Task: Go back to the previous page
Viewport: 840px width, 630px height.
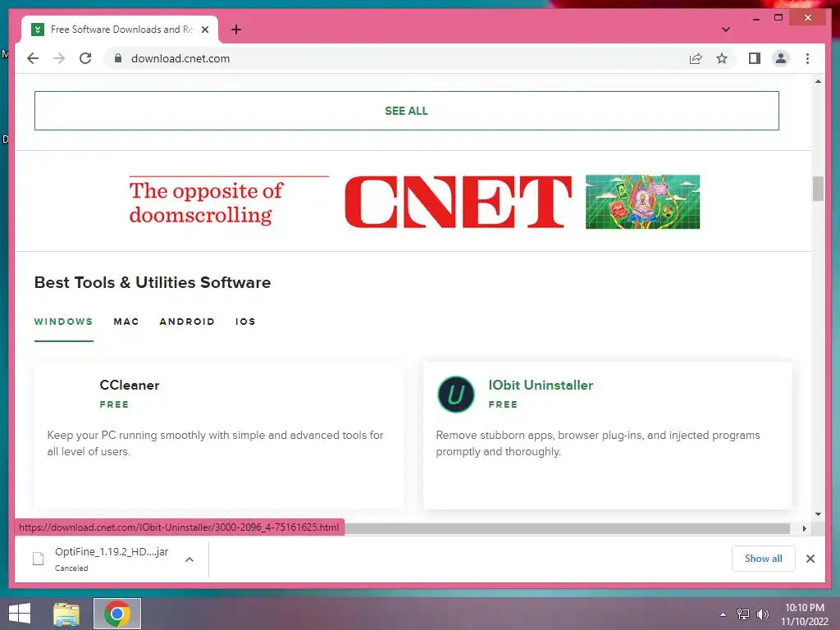Action: pos(33,58)
